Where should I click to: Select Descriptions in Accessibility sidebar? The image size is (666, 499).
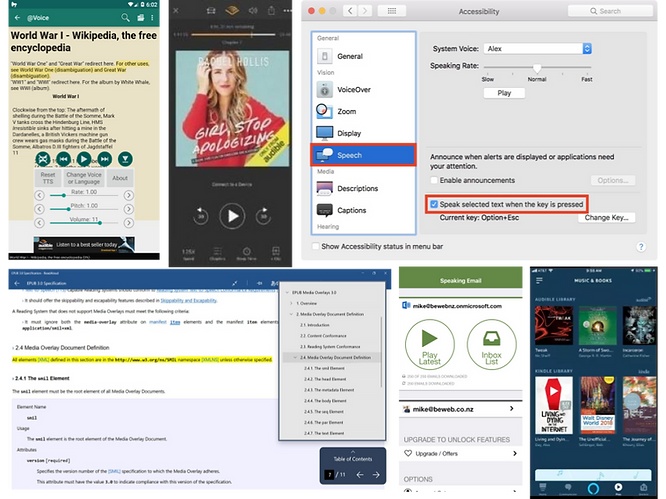tap(364, 188)
